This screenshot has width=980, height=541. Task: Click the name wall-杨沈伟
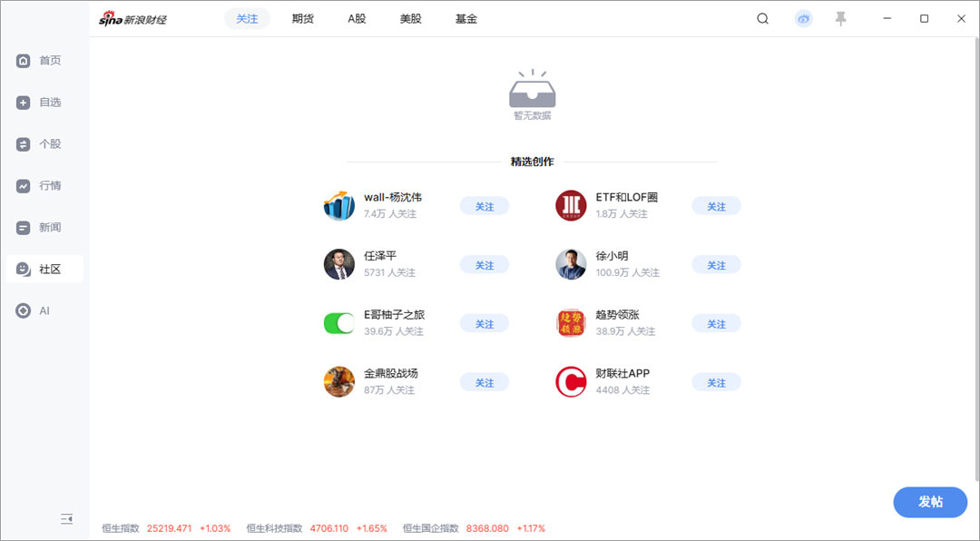pos(393,197)
